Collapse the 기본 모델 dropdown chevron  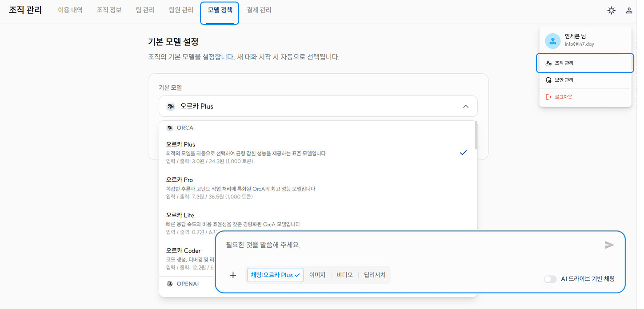[465, 107]
